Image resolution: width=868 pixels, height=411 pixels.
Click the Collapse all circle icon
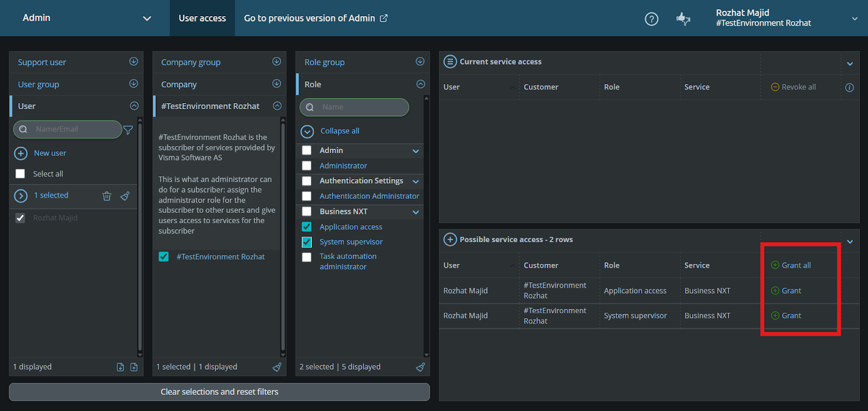[x=308, y=131]
